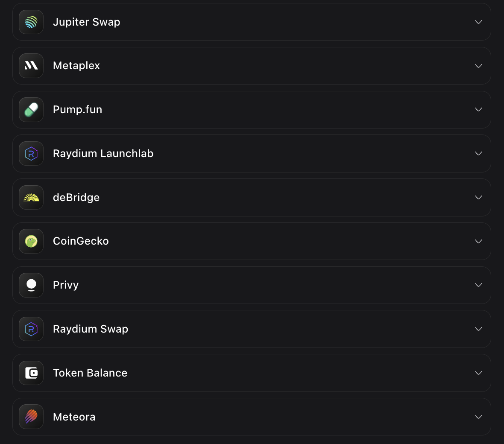Expand the Metaplex section

(478, 66)
